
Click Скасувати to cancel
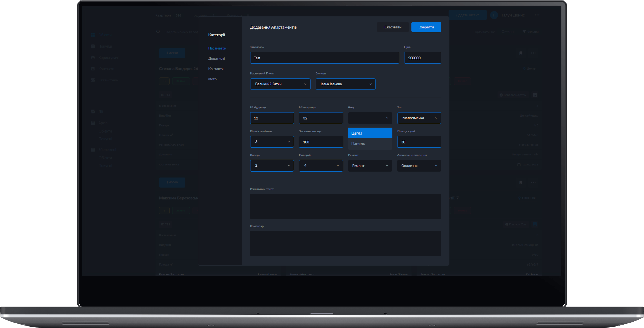tap(393, 27)
